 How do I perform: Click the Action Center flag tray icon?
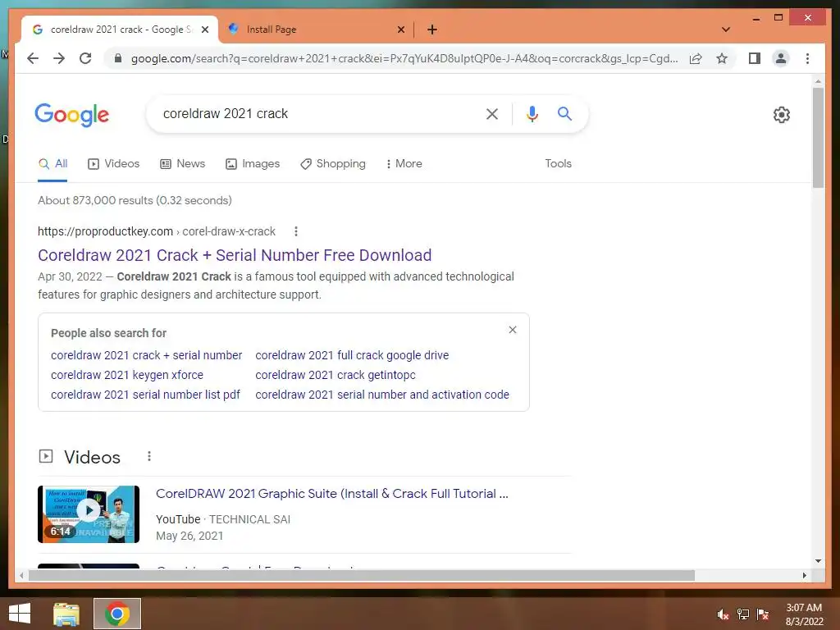tap(763, 614)
